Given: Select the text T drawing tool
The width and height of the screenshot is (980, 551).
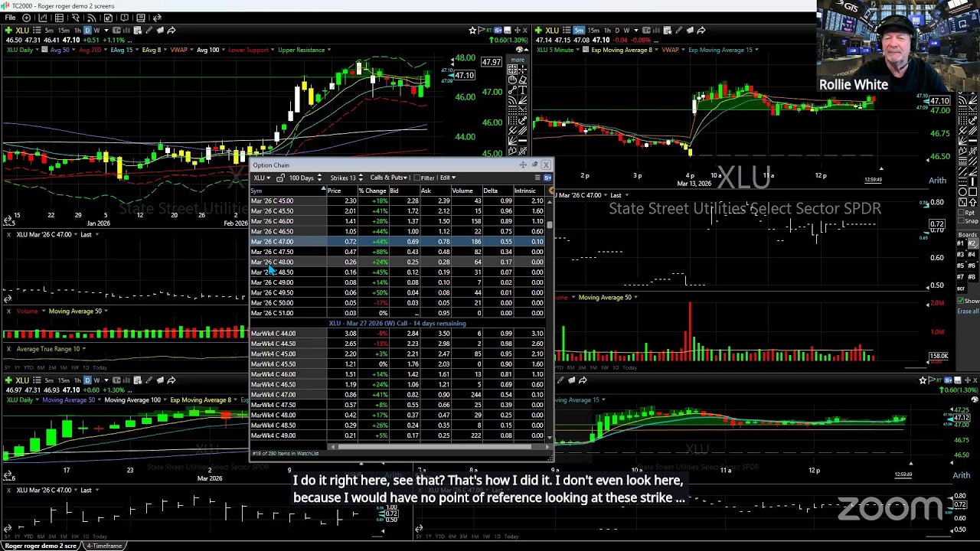Looking at the screenshot, I should tap(523, 90).
